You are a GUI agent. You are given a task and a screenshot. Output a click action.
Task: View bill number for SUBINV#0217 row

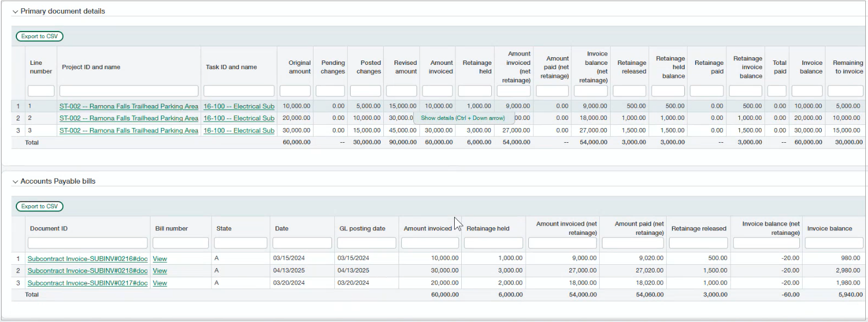coord(160,283)
